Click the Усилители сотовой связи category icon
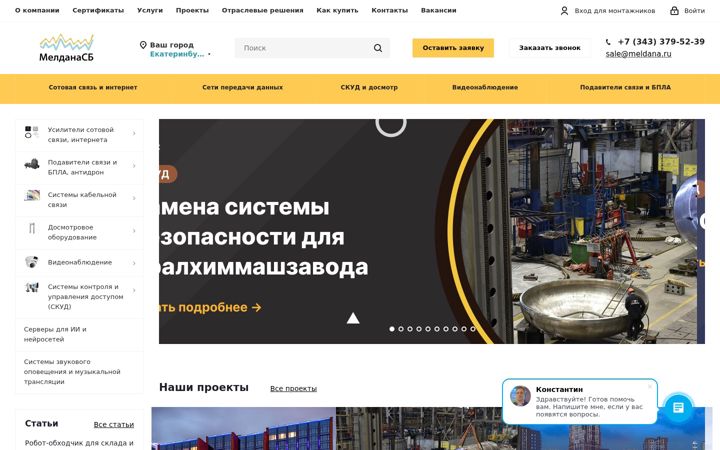 point(32,132)
